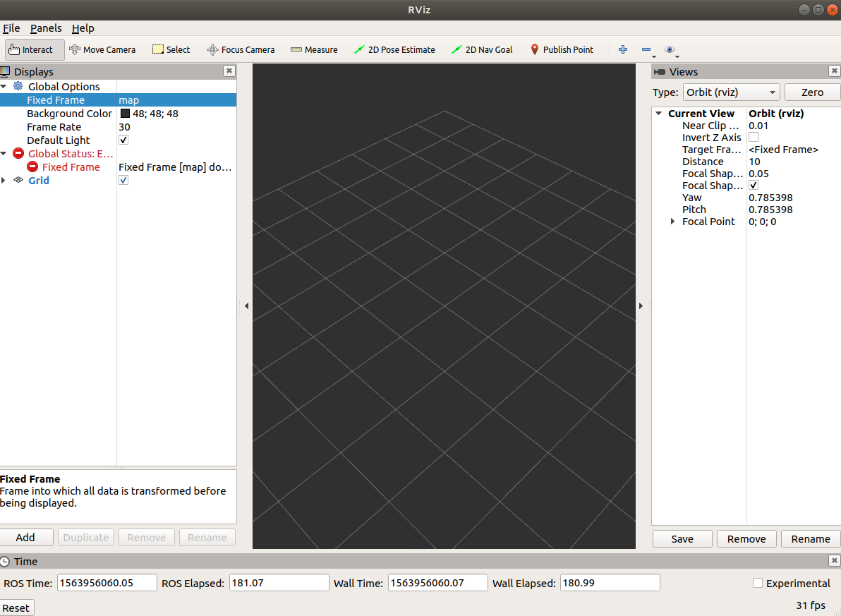Select the Interact tool

point(33,49)
